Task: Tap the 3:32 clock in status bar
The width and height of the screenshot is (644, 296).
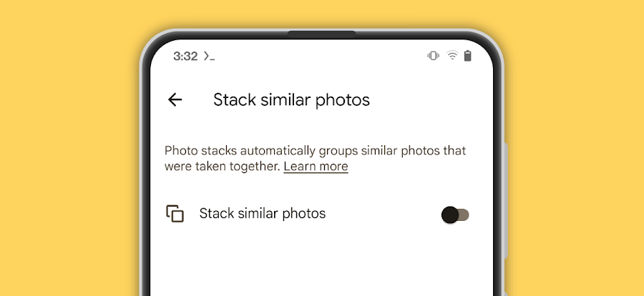Action: [x=185, y=56]
